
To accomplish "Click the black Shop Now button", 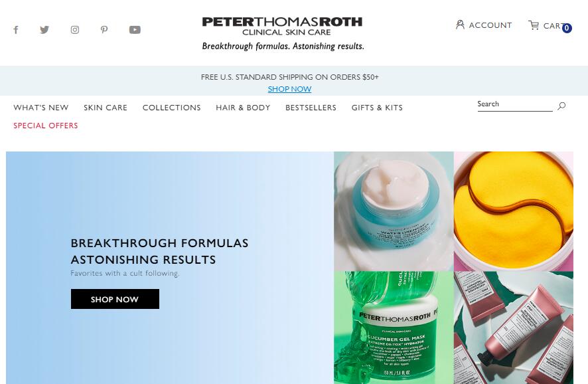I will 115,299.
